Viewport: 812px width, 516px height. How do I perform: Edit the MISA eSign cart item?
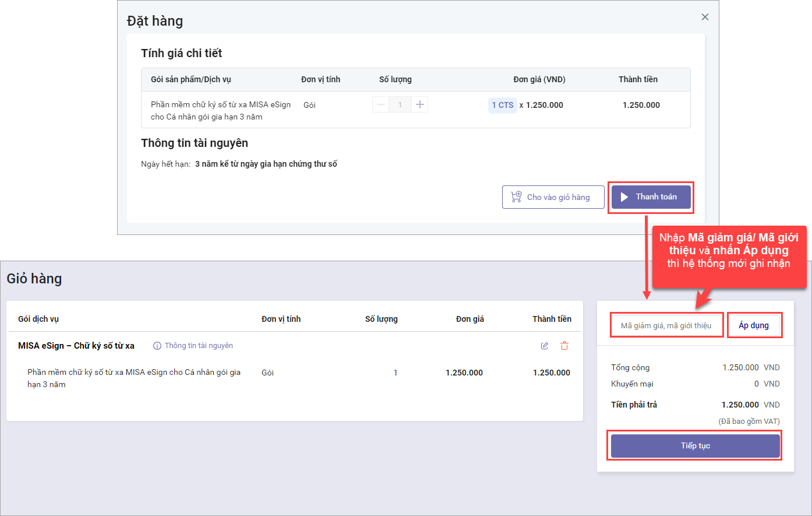click(x=545, y=346)
